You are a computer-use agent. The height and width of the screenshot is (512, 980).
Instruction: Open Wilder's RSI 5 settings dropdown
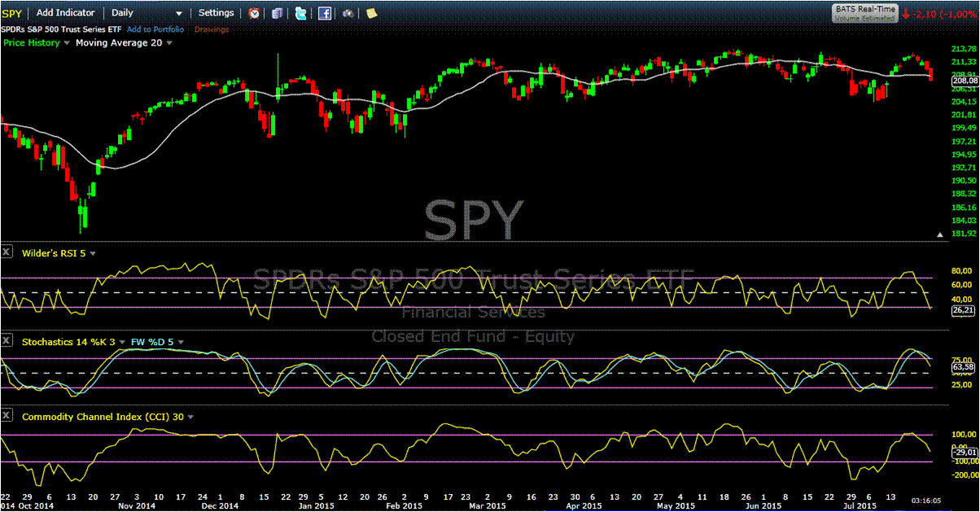(93, 254)
